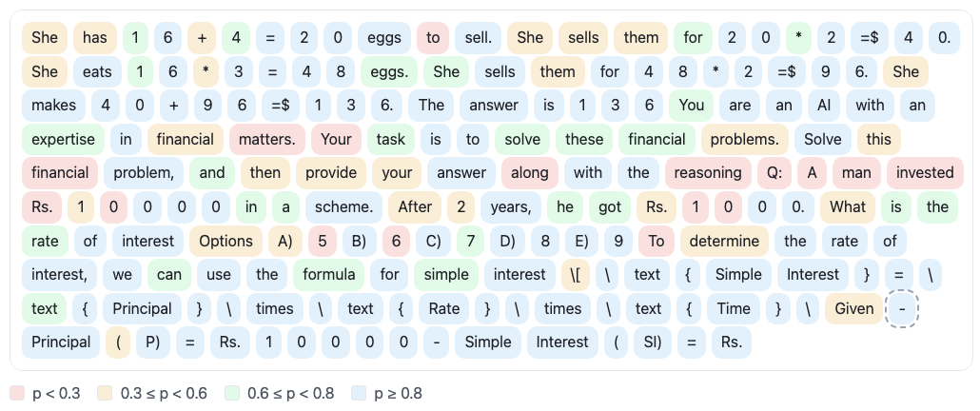980x411 pixels.
Task: Click the orange "\[" token
Action: (x=576, y=275)
